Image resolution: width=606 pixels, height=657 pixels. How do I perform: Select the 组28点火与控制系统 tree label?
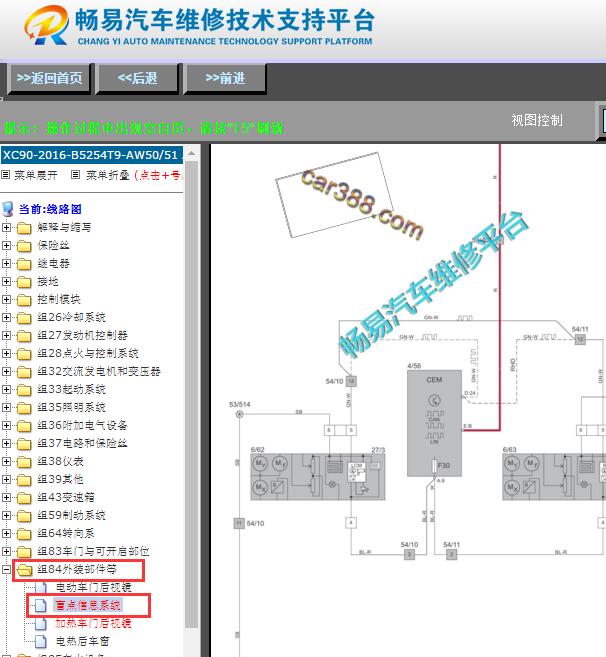[x=88, y=354]
